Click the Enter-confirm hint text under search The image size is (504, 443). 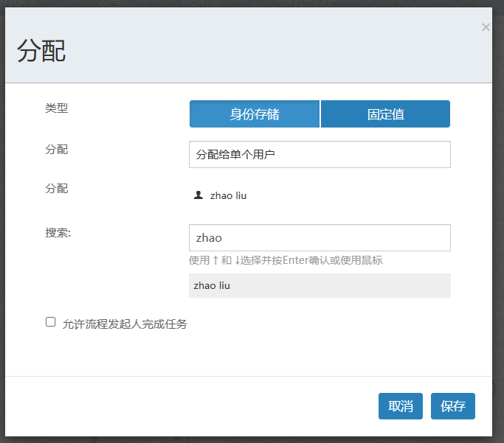click(286, 260)
